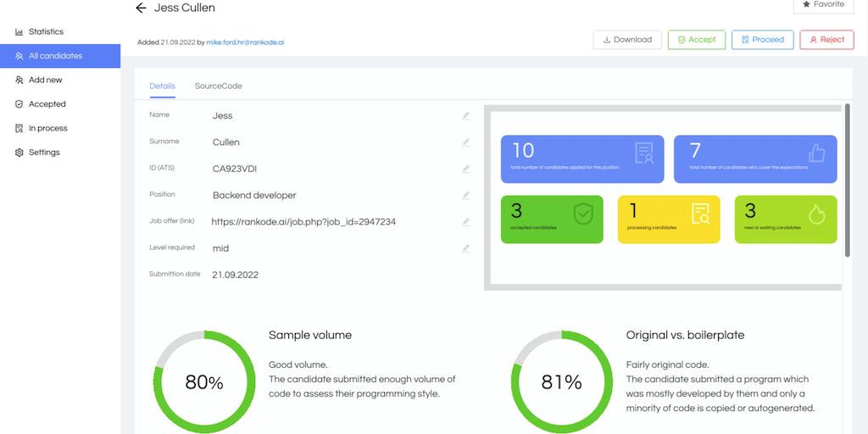Switch to the SourceCode tab

218,86
